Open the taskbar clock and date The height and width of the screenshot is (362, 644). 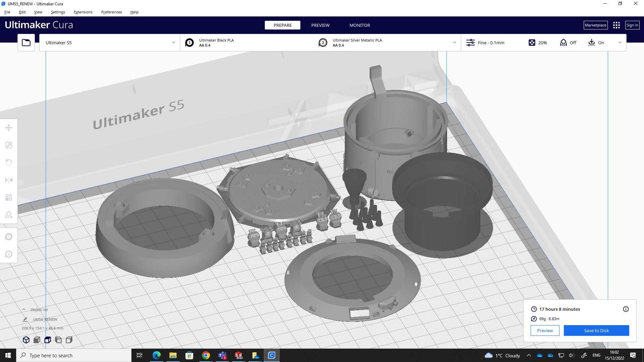[x=614, y=355]
